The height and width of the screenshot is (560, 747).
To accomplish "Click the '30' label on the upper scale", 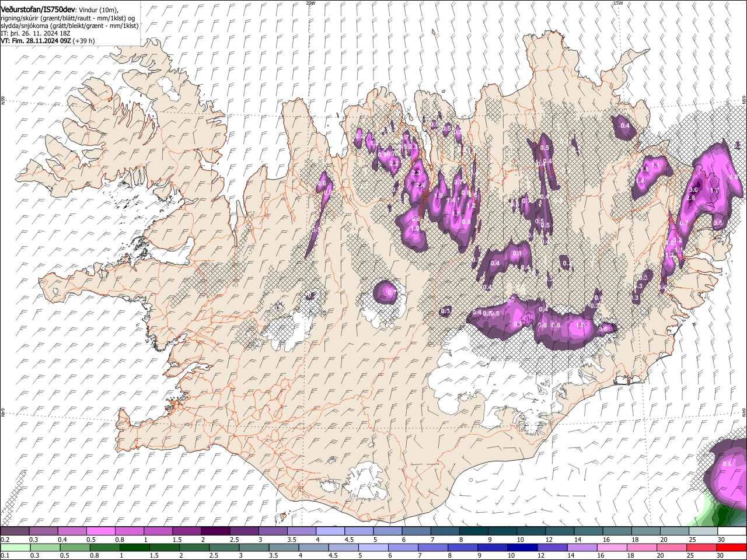I will click(721, 540).
